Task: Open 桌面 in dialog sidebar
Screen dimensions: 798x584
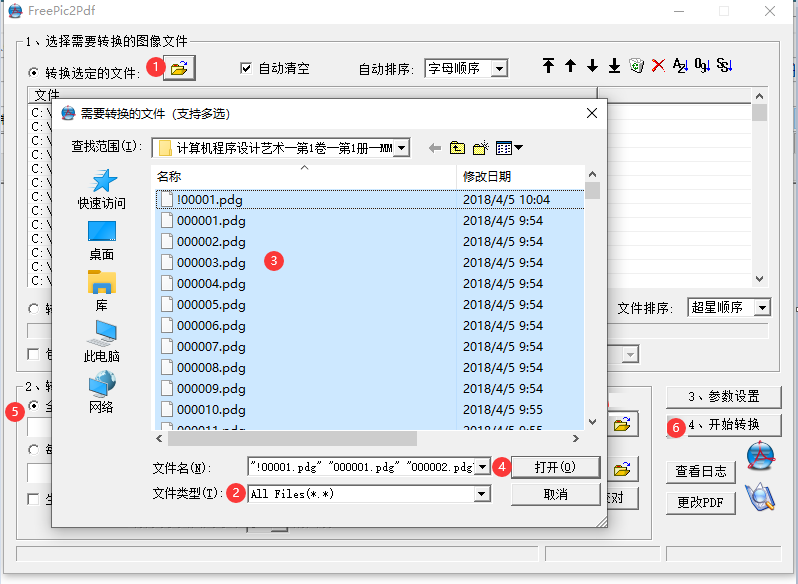Action: (x=102, y=241)
